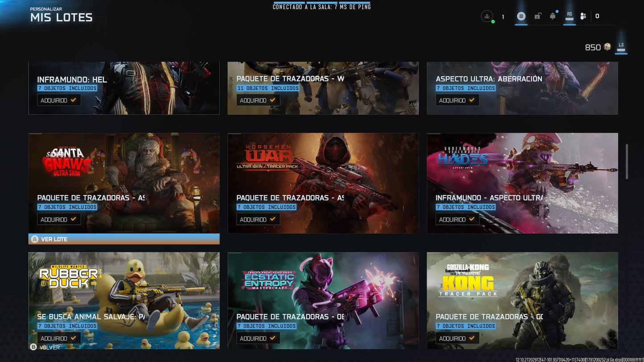Click the checkmark on Hades Adquirido

(472, 219)
